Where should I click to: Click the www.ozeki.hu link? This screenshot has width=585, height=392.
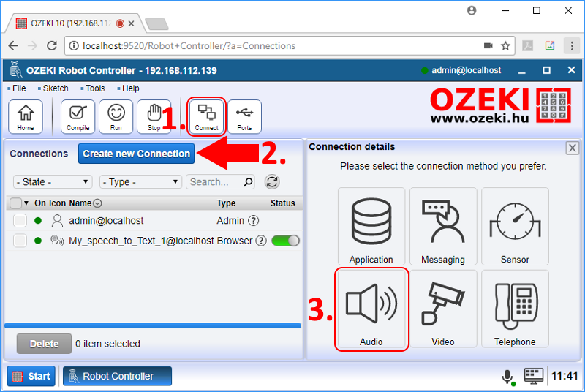(x=480, y=118)
